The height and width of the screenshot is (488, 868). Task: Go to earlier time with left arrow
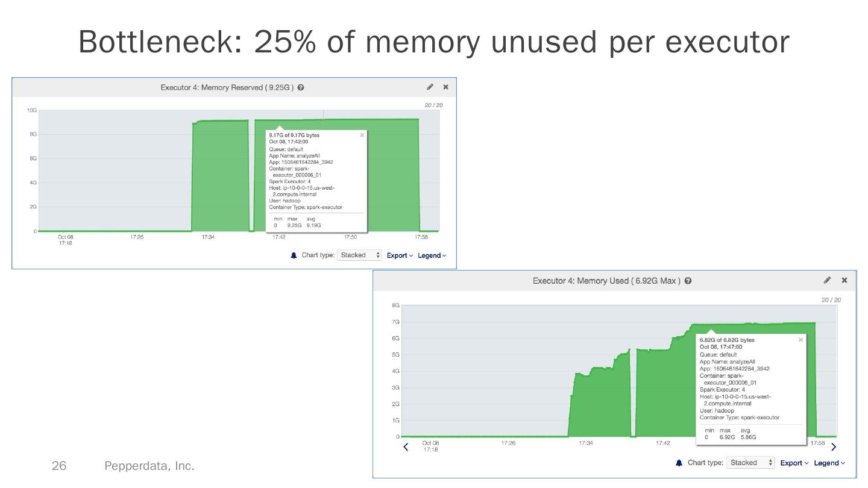pyautogui.click(x=406, y=446)
